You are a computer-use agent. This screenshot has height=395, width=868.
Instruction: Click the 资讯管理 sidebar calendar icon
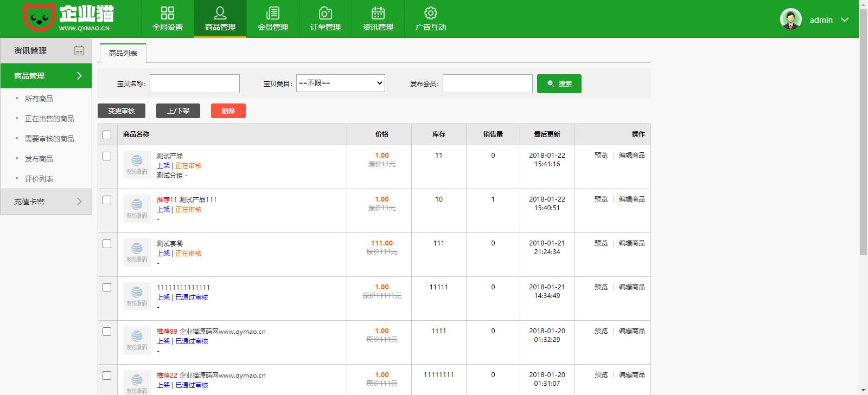click(x=79, y=50)
